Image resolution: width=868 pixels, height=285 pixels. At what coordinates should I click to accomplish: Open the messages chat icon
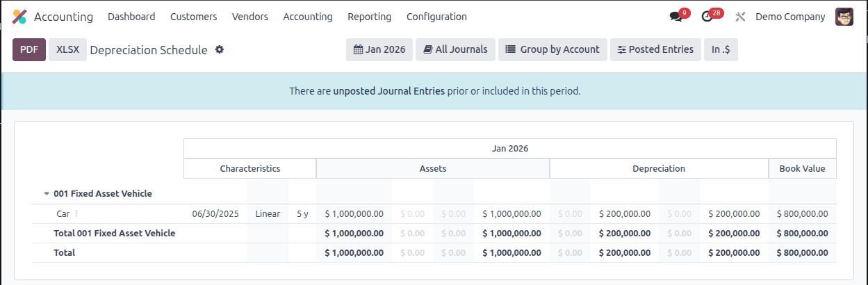click(x=675, y=17)
